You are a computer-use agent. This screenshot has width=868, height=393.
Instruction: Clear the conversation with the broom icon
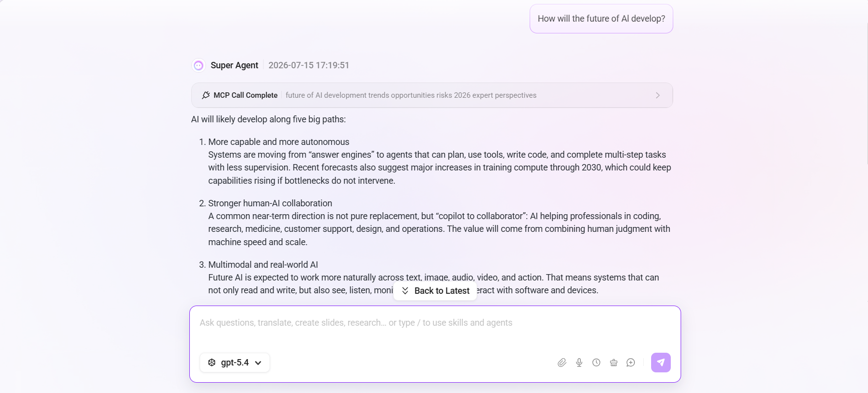[x=614, y=363]
